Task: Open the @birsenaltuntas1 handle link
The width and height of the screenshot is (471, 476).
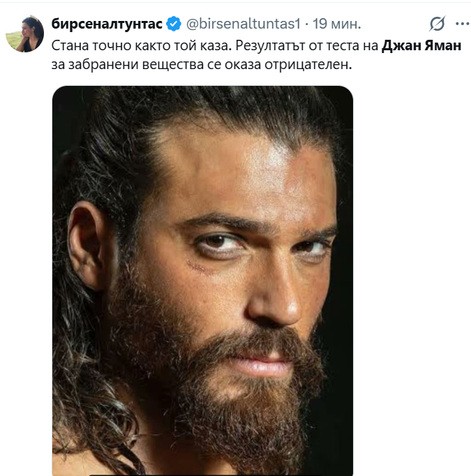Action: point(242,24)
